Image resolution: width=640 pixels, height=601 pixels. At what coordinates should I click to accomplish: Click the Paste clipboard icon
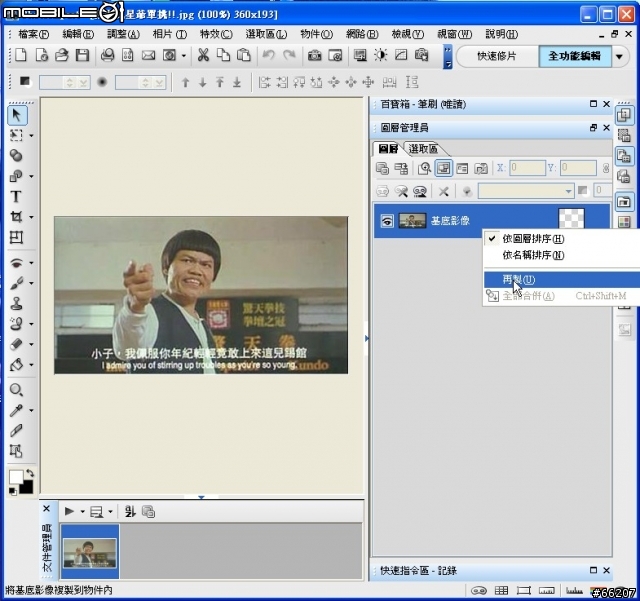click(x=244, y=55)
